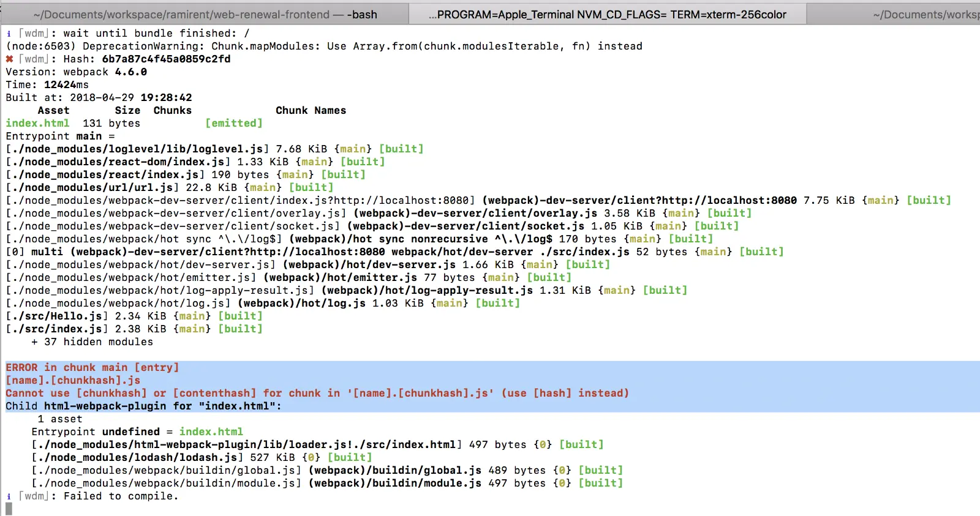Switch to the Apple_Terminal NVM_CD_FLAGS tab
980x516 pixels.
(x=608, y=14)
